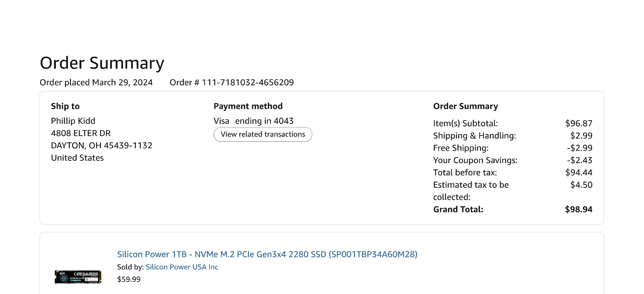Click the Visa ending in 4043 text
The width and height of the screenshot is (644, 294).
click(x=254, y=121)
